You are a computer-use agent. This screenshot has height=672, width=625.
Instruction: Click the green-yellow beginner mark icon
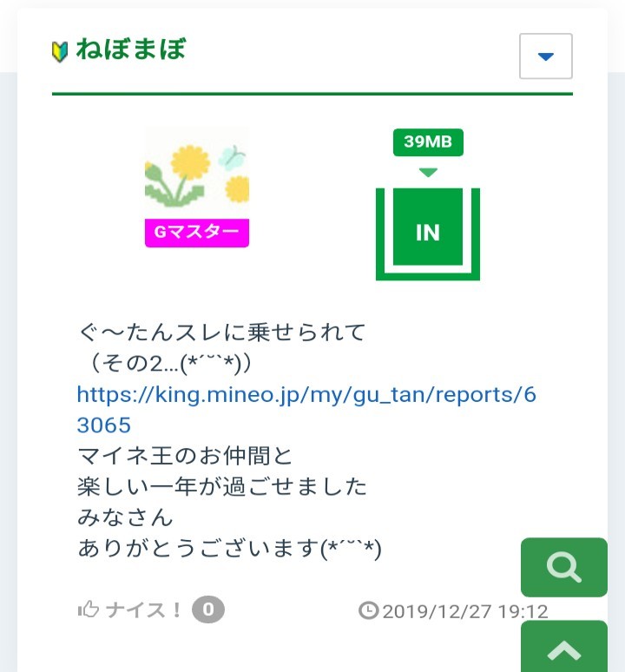pyautogui.click(x=60, y=52)
